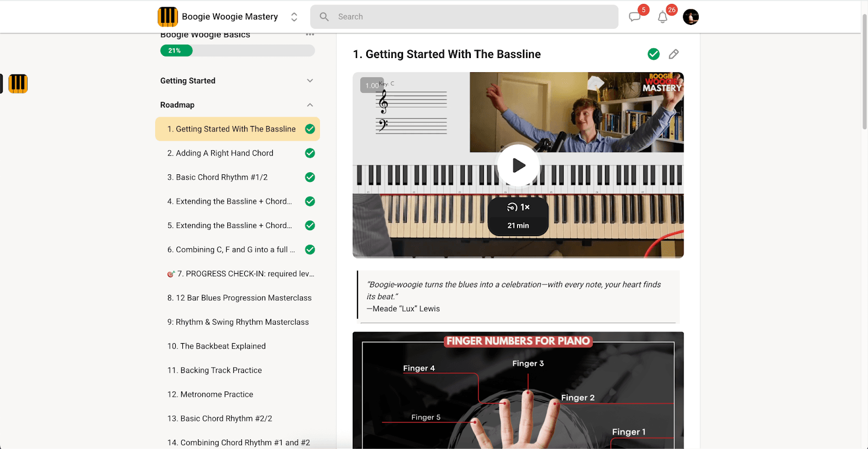The height and width of the screenshot is (449, 868).
Task: Change video playback speed 1x
Action: (x=519, y=207)
